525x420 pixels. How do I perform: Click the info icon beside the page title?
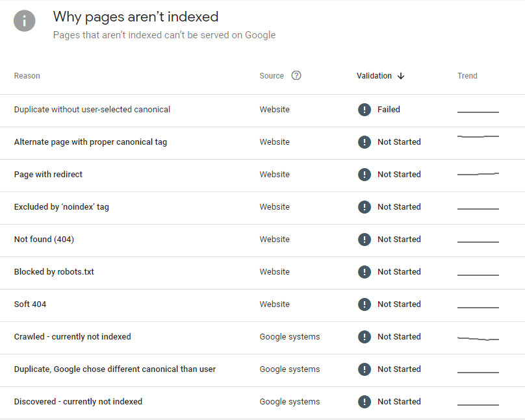click(25, 21)
